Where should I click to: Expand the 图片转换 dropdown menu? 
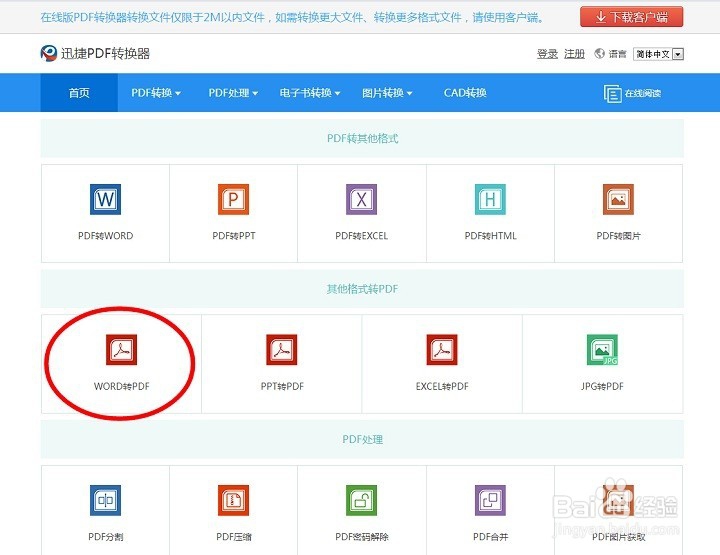[x=387, y=93]
